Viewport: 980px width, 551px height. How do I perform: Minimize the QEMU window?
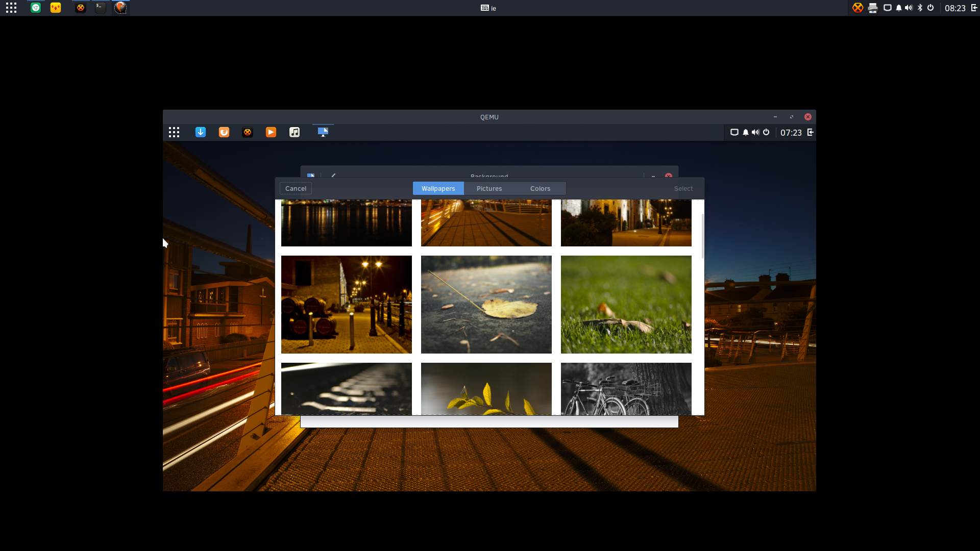click(775, 117)
